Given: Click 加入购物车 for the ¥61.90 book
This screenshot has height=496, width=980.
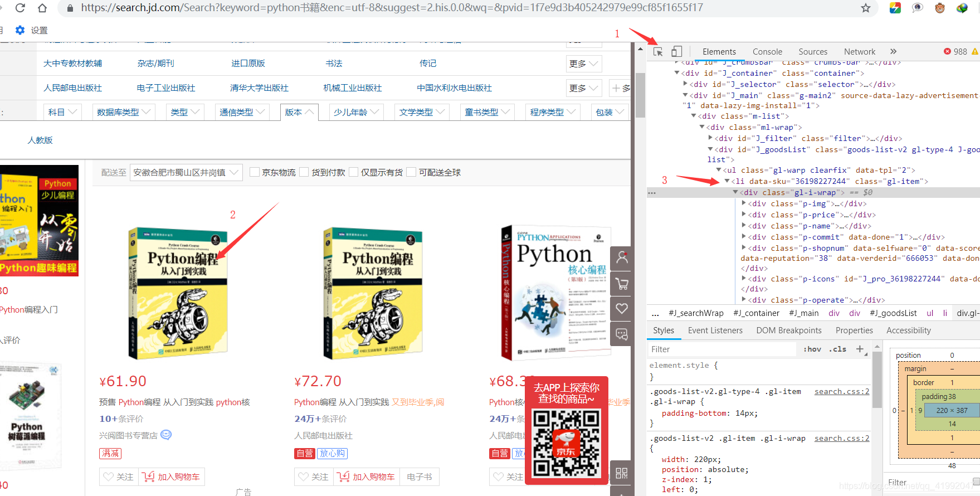Looking at the screenshot, I should pos(172,476).
